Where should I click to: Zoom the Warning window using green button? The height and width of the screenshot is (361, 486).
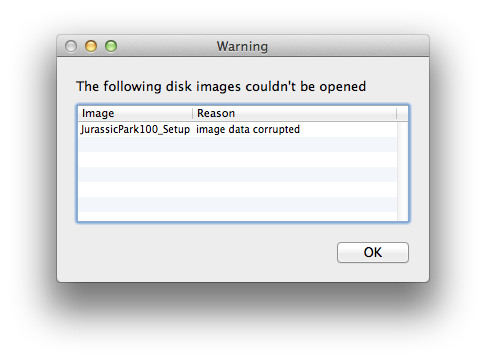point(111,46)
